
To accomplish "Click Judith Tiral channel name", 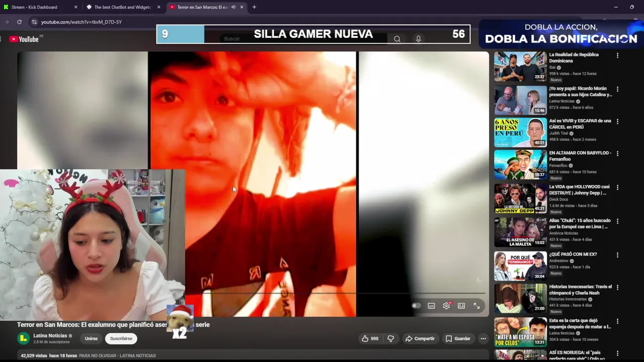I will [559, 133].
